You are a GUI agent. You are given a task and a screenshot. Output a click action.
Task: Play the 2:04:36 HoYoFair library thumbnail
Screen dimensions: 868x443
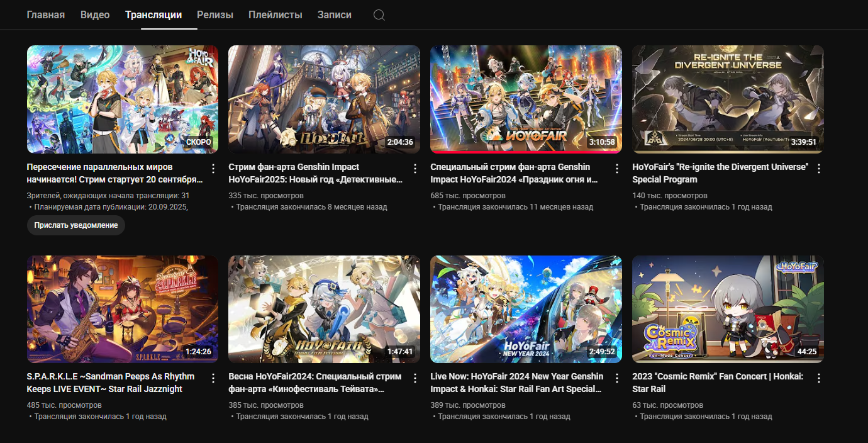pos(325,99)
